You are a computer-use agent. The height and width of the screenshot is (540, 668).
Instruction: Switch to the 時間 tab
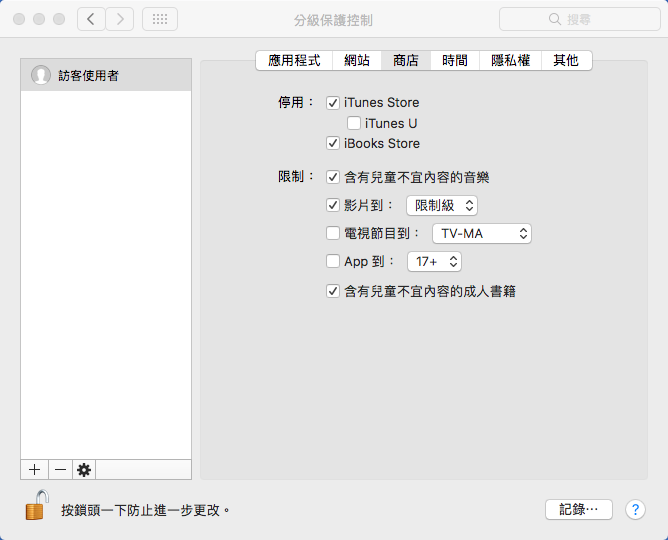[x=455, y=60]
